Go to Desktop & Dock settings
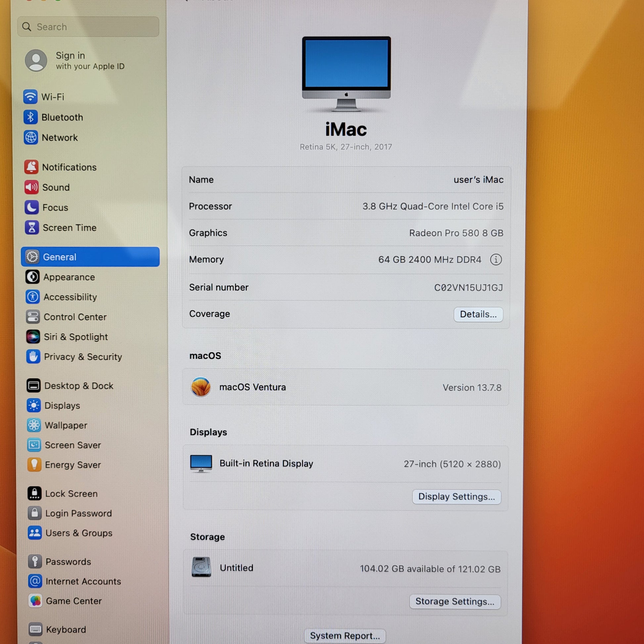 [x=79, y=386]
